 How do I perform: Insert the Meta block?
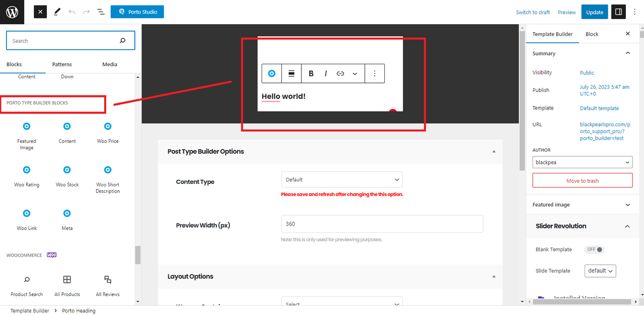pos(67,220)
